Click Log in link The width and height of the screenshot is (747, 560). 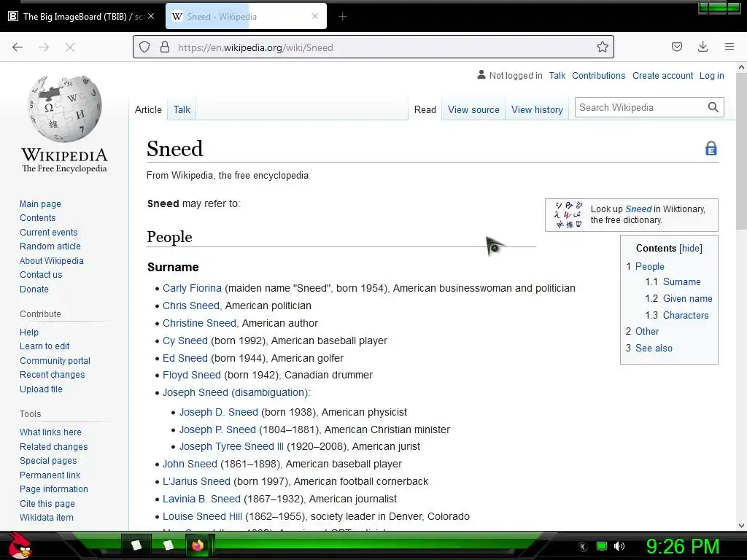(x=711, y=76)
